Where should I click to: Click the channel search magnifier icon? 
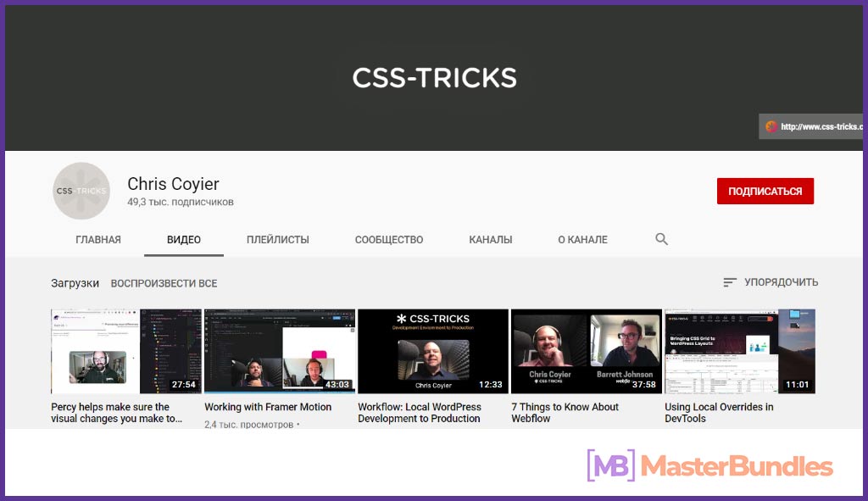tap(661, 239)
